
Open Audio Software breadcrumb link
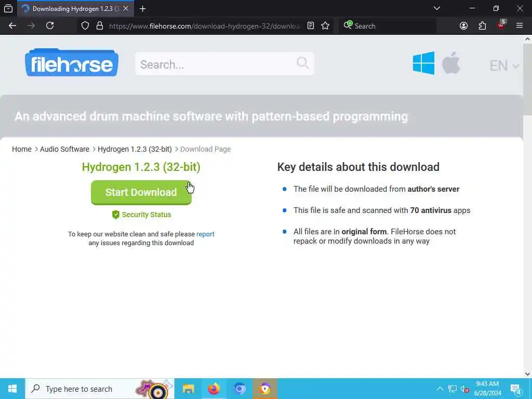[x=64, y=149]
